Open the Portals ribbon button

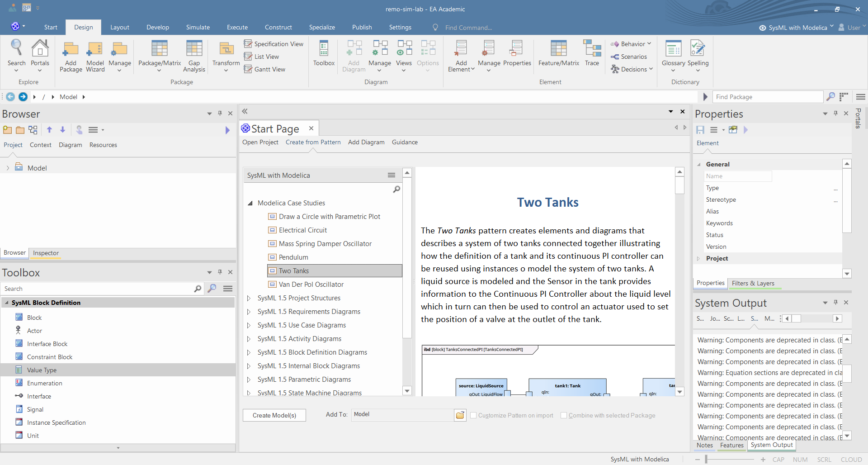(x=40, y=55)
